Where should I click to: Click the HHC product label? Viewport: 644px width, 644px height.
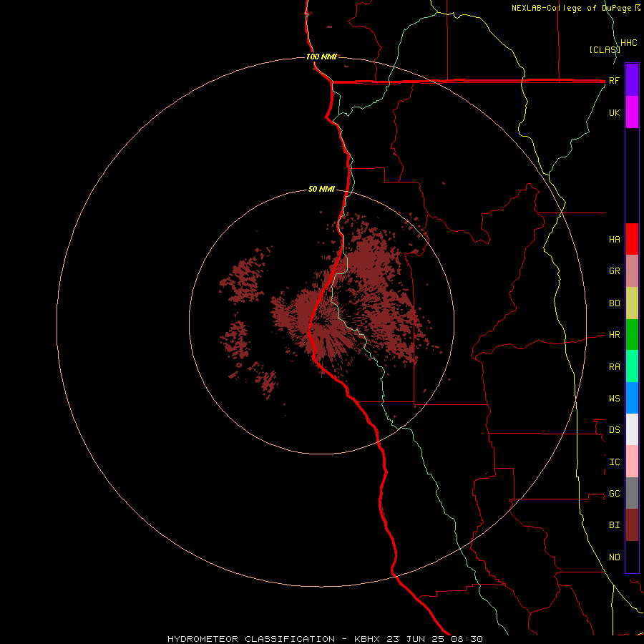coord(628,43)
